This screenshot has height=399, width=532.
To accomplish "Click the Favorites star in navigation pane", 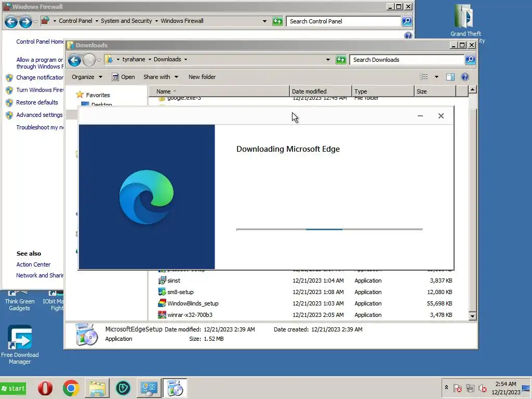I will tap(79, 95).
